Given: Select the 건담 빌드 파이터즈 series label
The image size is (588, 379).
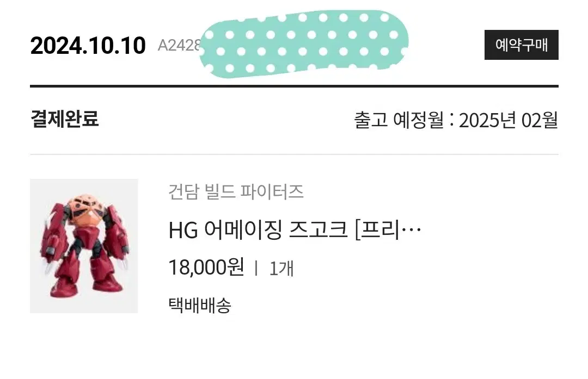Looking at the screenshot, I should point(236,192).
